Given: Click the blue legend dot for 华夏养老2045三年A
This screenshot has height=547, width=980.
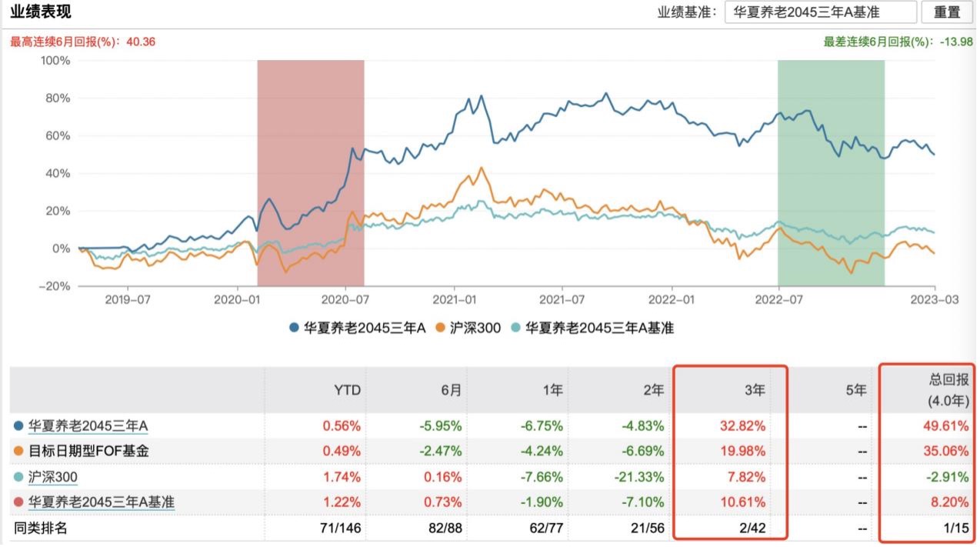Looking at the screenshot, I should point(294,328).
